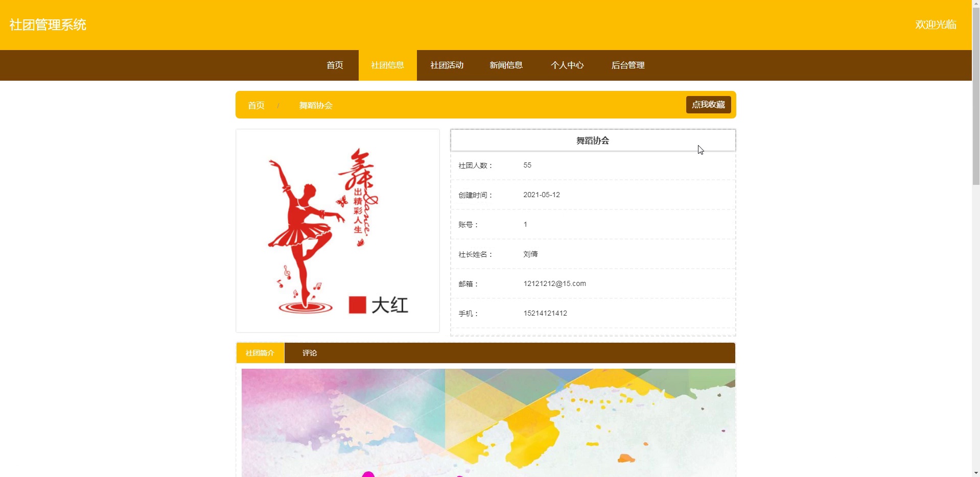This screenshot has width=980, height=477.
Task: Click the scrollbar down arrow
Action: click(x=976, y=473)
